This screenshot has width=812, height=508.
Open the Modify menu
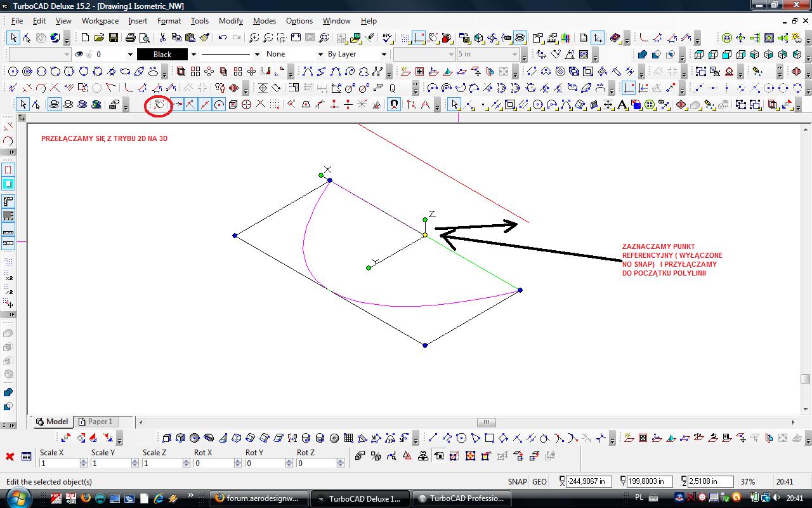[230, 21]
